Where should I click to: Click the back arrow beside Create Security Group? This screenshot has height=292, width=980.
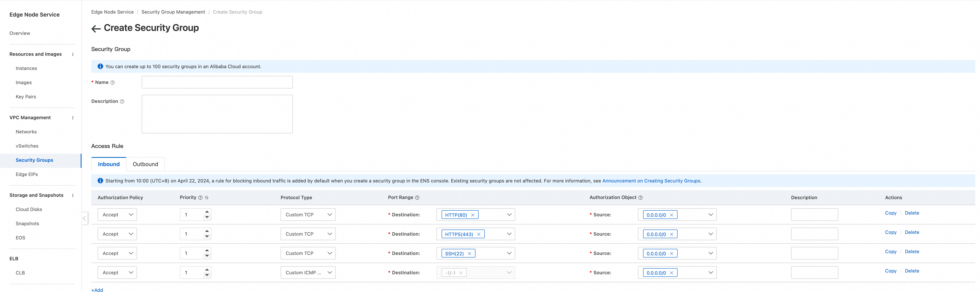pyautogui.click(x=96, y=29)
